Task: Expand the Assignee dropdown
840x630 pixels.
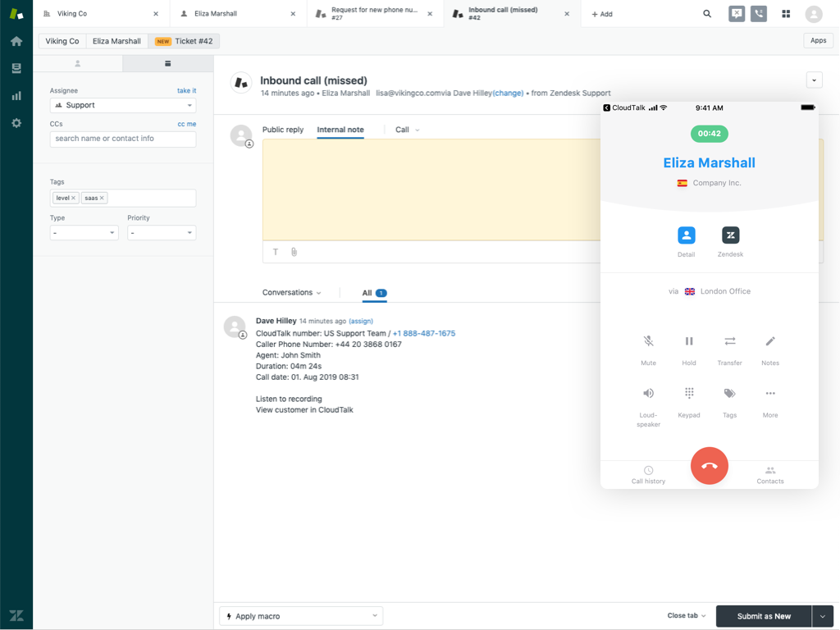Action: (123, 105)
